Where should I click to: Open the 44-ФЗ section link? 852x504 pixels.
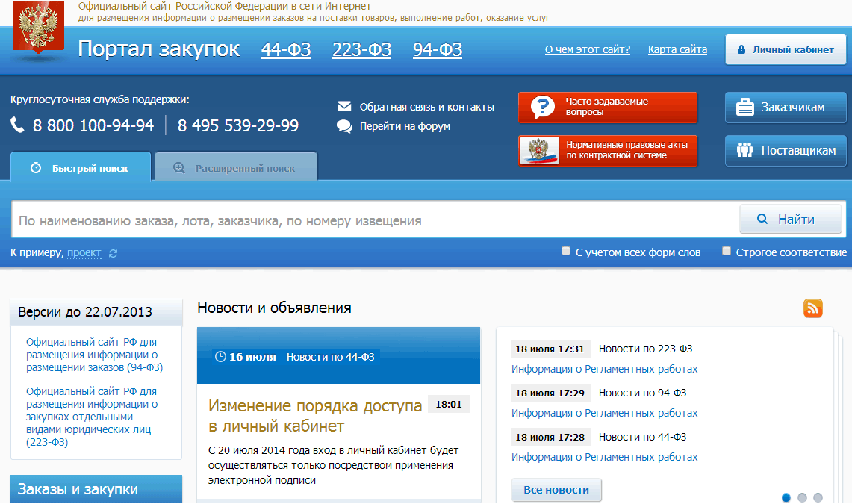click(286, 50)
